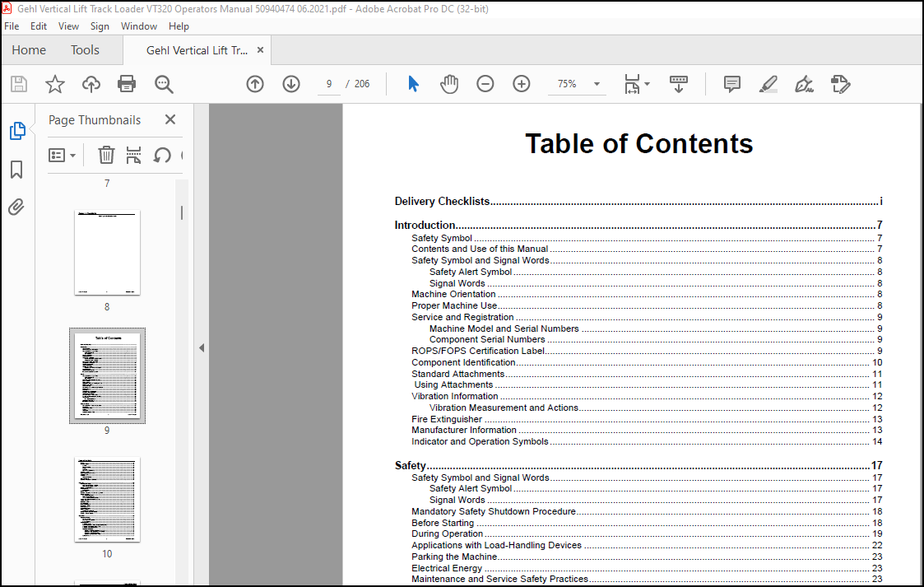Activate the Hand pan tool

pos(449,84)
